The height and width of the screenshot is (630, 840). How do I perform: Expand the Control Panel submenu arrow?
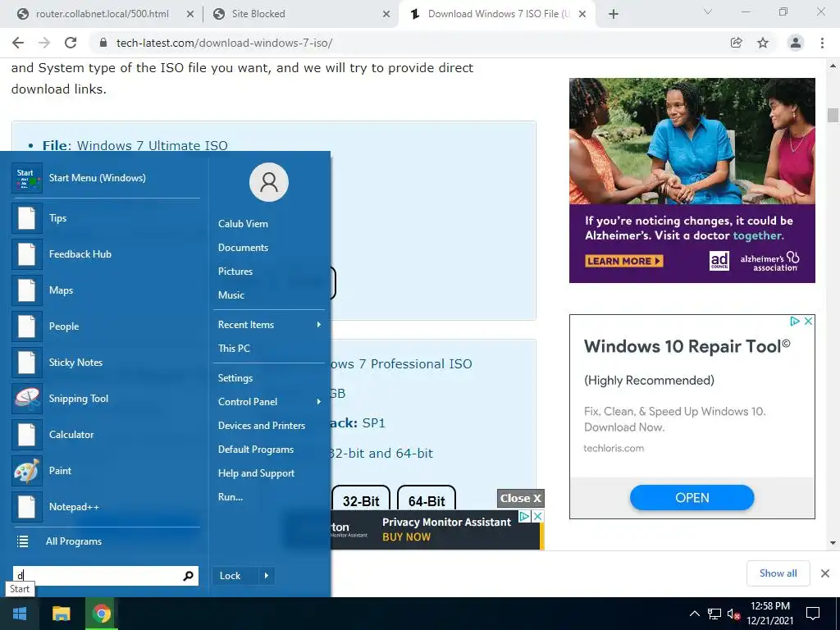coord(319,402)
